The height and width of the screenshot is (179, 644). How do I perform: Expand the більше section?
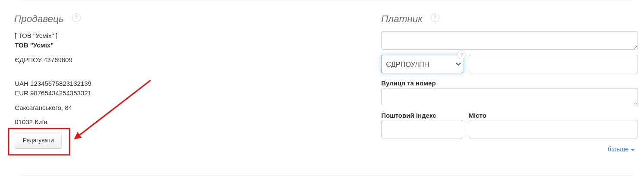tap(621, 149)
